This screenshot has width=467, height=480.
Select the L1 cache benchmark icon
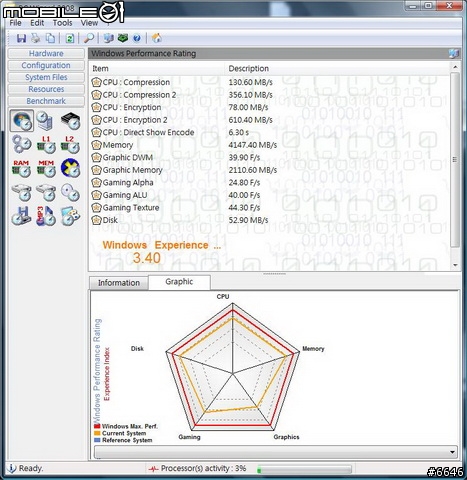(46, 145)
